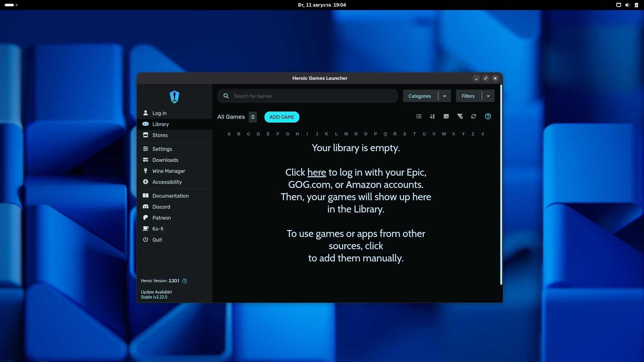Click the library vertical scrollbar
The height and width of the screenshot is (362, 644).
[501, 185]
